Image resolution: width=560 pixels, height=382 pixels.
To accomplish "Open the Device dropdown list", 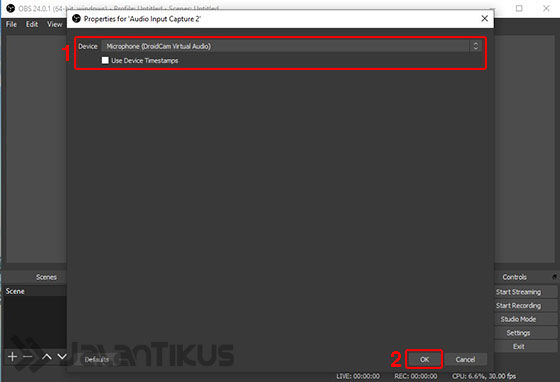I will click(x=291, y=46).
